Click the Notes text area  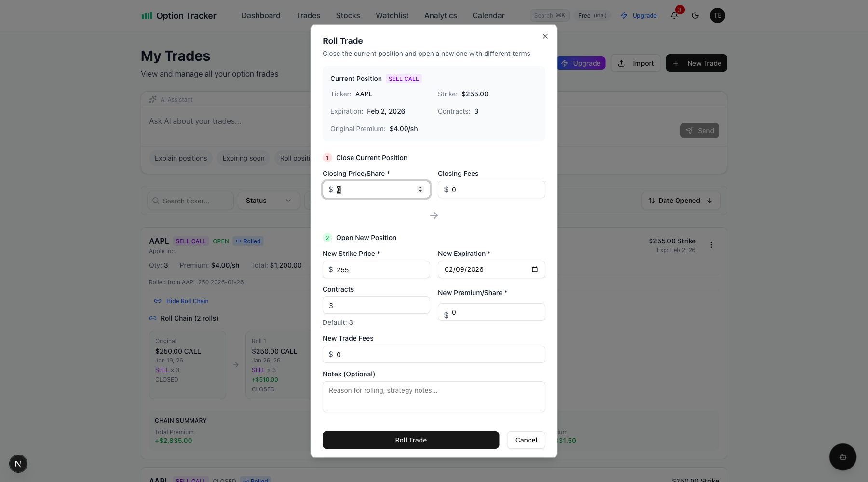click(x=434, y=397)
